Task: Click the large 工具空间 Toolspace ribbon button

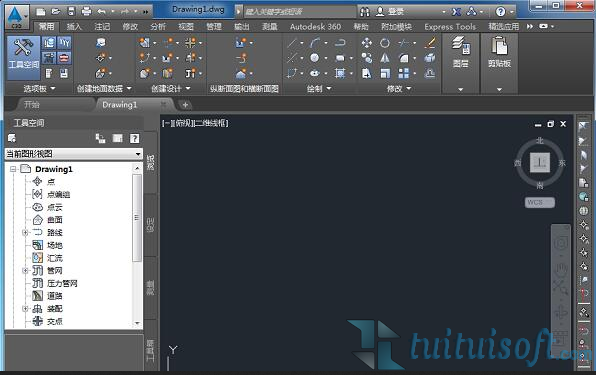Action: pyautogui.click(x=23, y=58)
